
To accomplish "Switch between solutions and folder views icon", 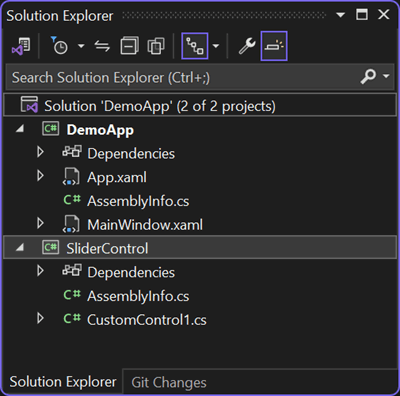I will 21,46.
